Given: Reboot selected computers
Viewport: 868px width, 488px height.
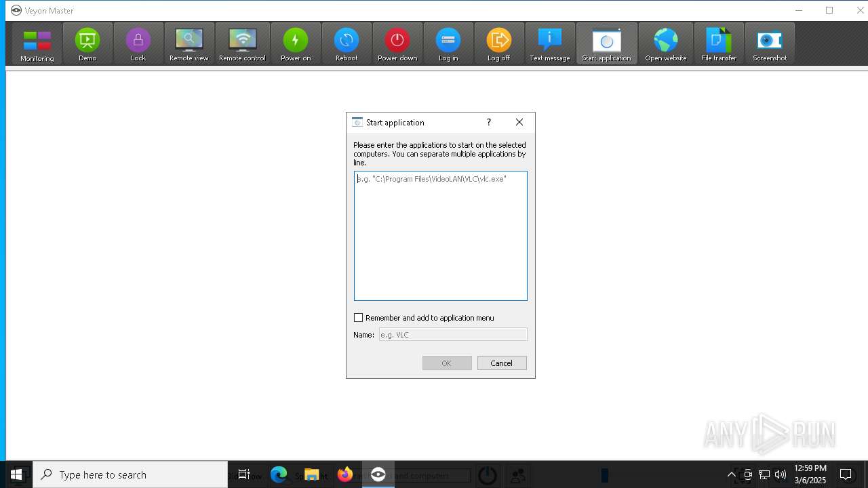Looking at the screenshot, I should (347, 44).
